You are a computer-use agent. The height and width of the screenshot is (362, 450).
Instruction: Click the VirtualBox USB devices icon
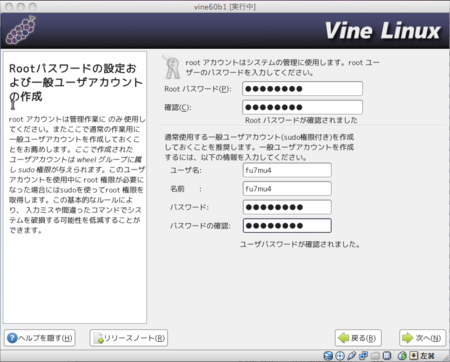(352, 356)
